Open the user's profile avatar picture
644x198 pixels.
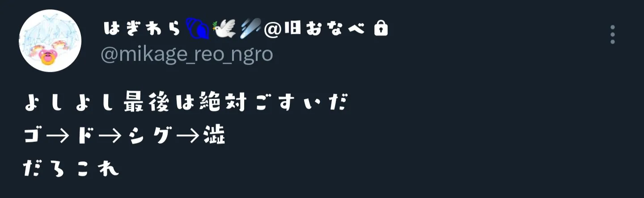50,41
